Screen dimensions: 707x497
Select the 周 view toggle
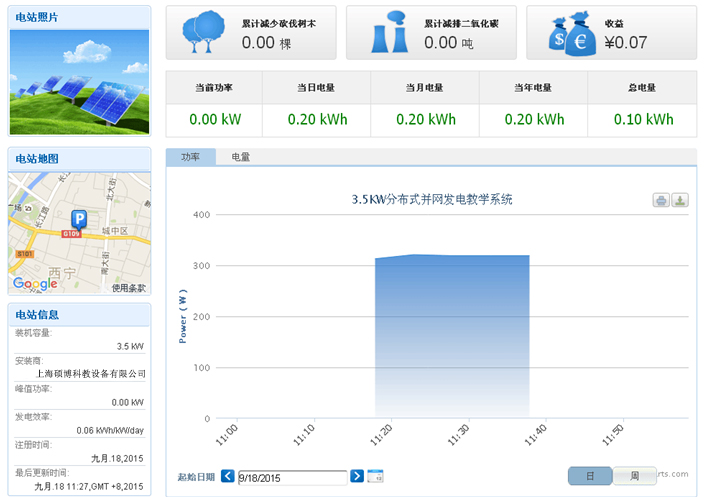[634, 476]
